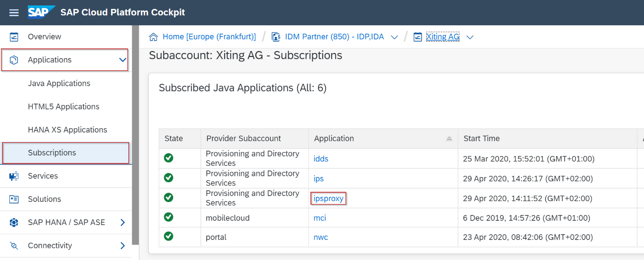Screen dimensions: 644x260
Task: Open the hamburger navigation menu
Action: click(x=14, y=12)
